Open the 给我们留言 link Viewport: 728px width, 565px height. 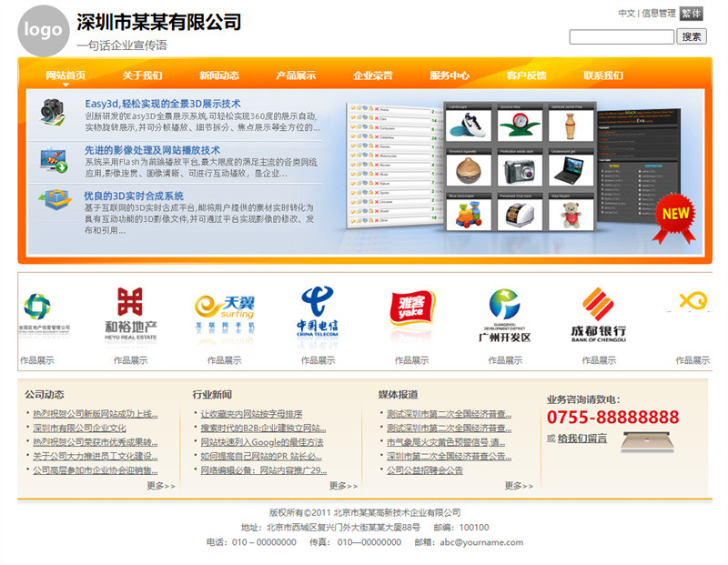[x=582, y=438]
